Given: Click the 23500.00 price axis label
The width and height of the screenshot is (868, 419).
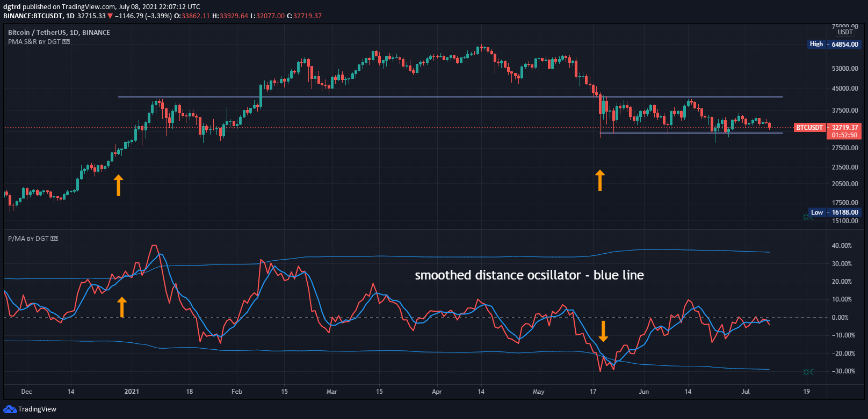Looking at the screenshot, I should [x=845, y=167].
